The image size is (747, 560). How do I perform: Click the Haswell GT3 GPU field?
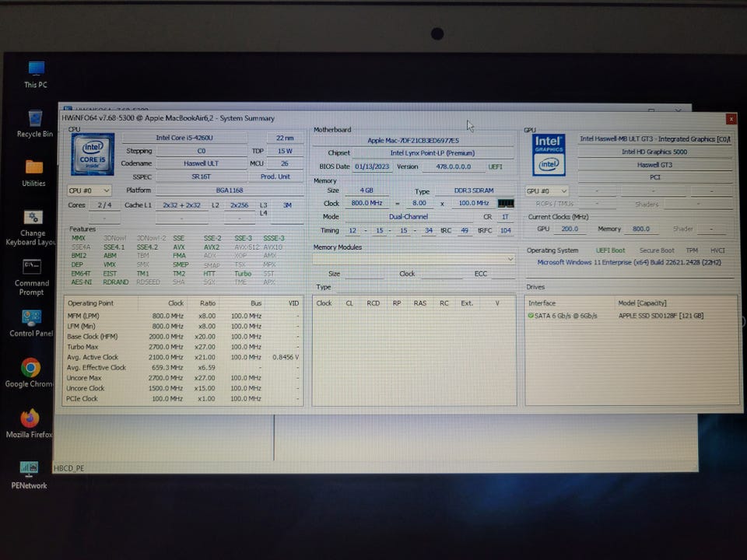[x=654, y=165]
